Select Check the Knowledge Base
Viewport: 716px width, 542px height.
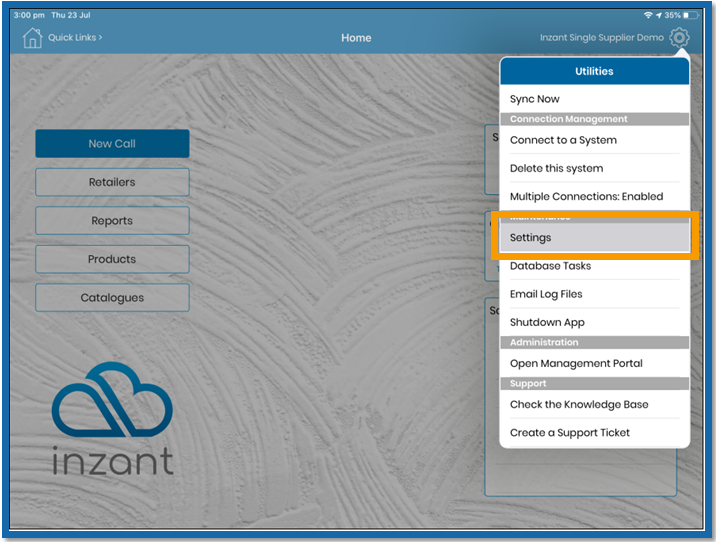tap(594, 405)
